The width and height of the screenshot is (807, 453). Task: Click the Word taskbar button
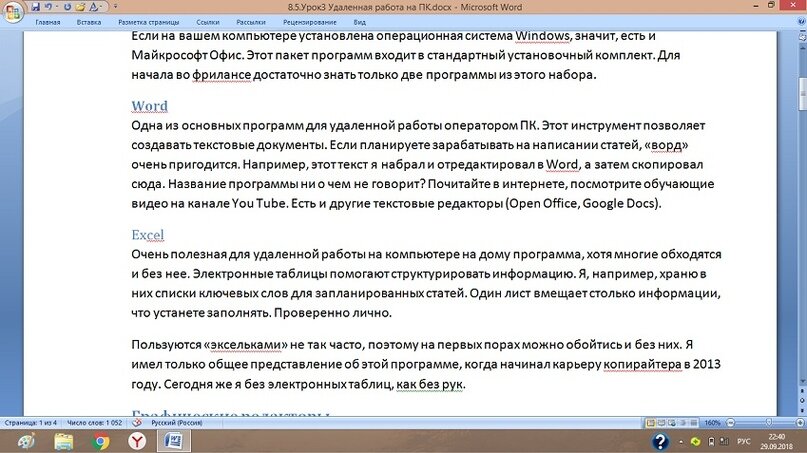(x=173, y=441)
